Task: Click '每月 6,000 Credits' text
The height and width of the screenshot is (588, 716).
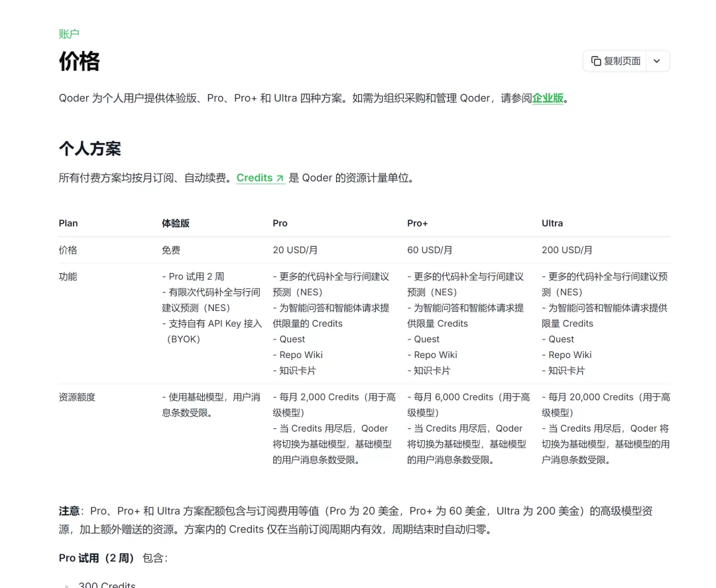Action: 453,397
